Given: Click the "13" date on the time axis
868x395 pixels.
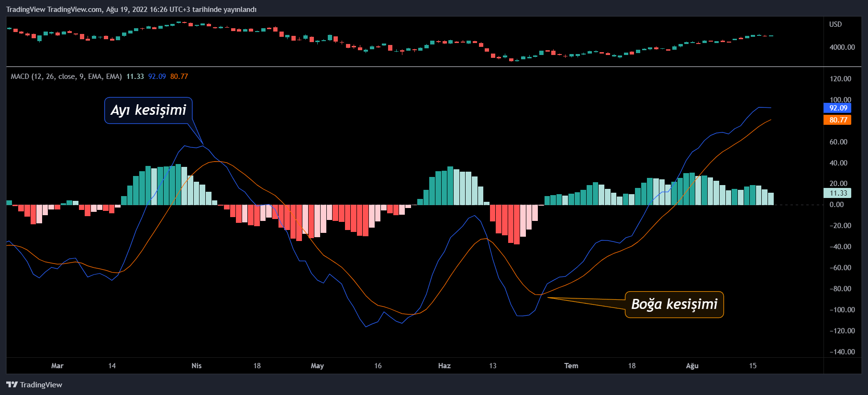Looking at the screenshot, I should point(493,366).
